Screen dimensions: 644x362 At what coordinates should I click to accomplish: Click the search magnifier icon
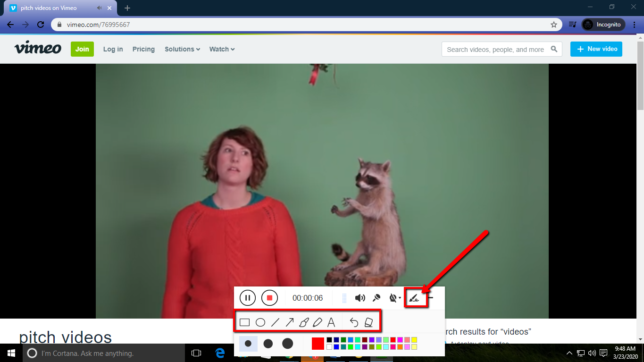tap(554, 49)
